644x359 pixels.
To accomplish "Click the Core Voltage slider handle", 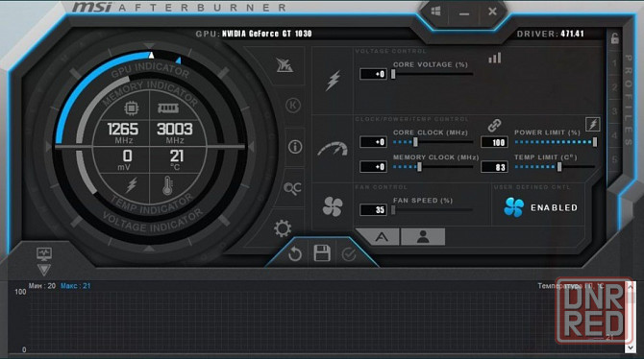I will (x=393, y=74).
